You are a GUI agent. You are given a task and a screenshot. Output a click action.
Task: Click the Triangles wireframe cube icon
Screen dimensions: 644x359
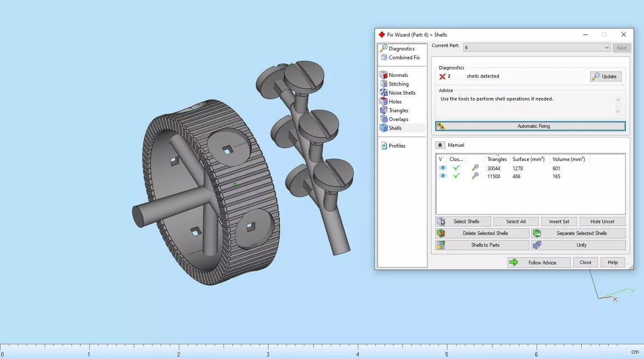(383, 111)
